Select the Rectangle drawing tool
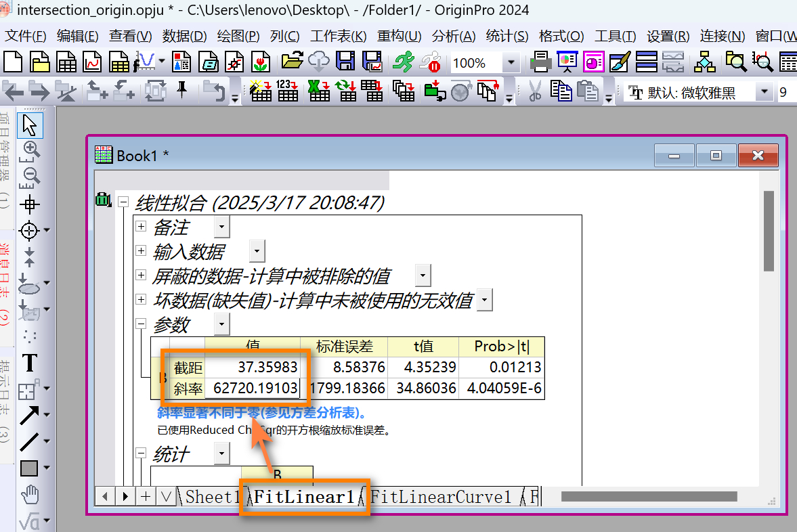 tap(29, 468)
